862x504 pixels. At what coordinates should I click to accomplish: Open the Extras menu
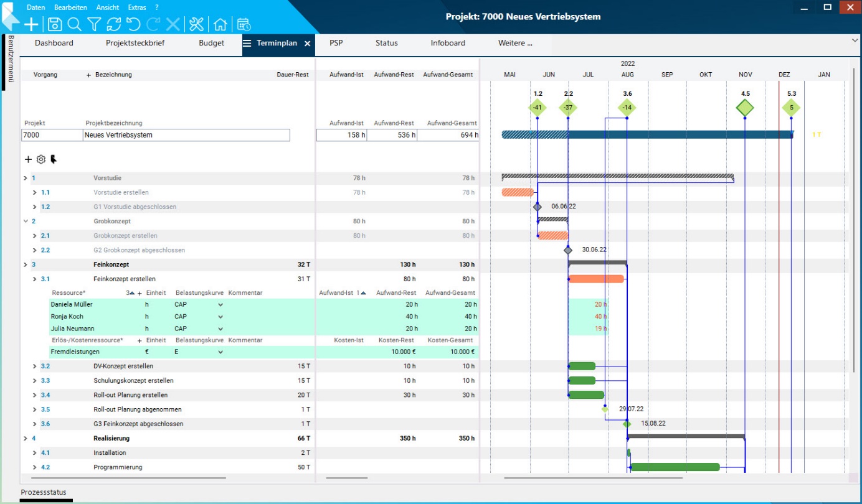(x=137, y=7)
